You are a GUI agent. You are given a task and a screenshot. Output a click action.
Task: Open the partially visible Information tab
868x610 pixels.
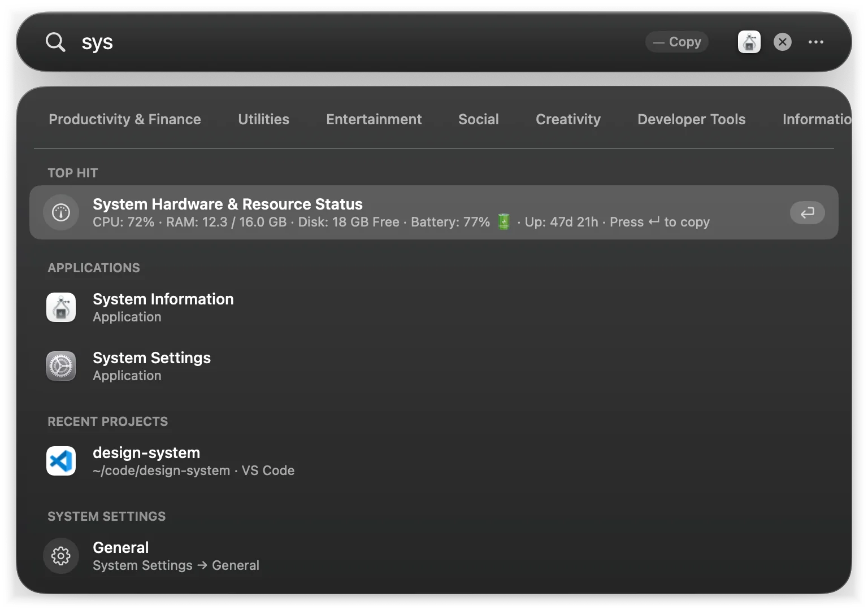coord(817,119)
